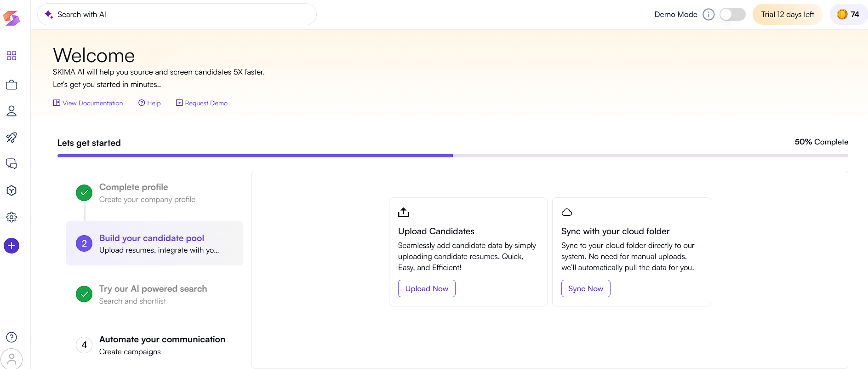
Task: Click the Demo Mode info icon
Action: point(708,15)
